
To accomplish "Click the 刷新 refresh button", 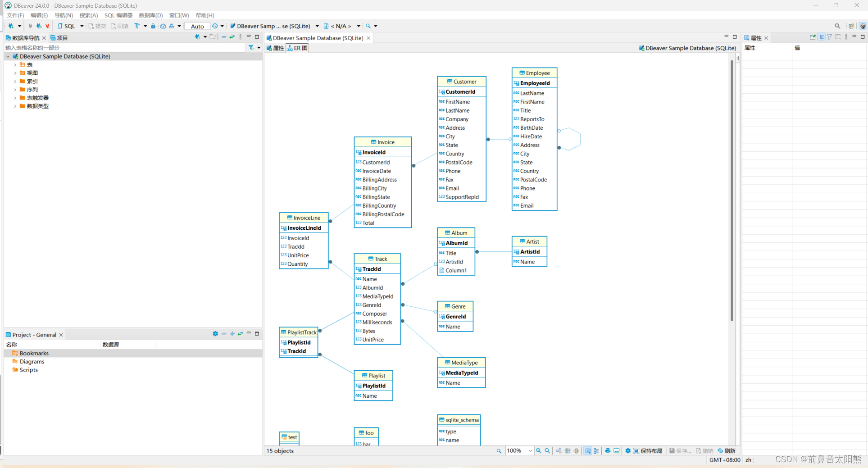I will click(x=727, y=451).
